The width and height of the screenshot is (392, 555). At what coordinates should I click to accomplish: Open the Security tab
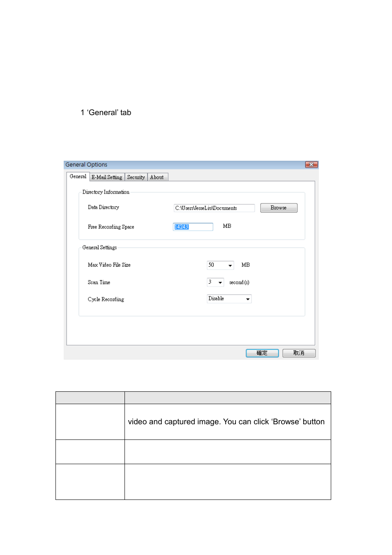[x=136, y=177]
